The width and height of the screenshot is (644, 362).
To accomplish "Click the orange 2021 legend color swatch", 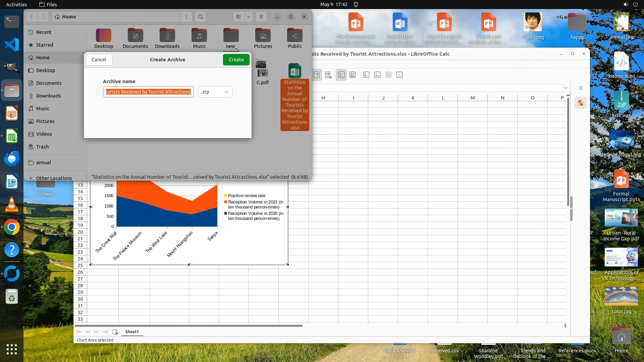I will click(x=226, y=202).
